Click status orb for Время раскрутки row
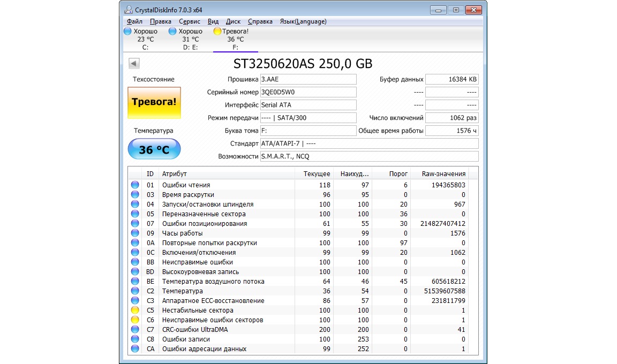617x364 pixels. coord(135,194)
